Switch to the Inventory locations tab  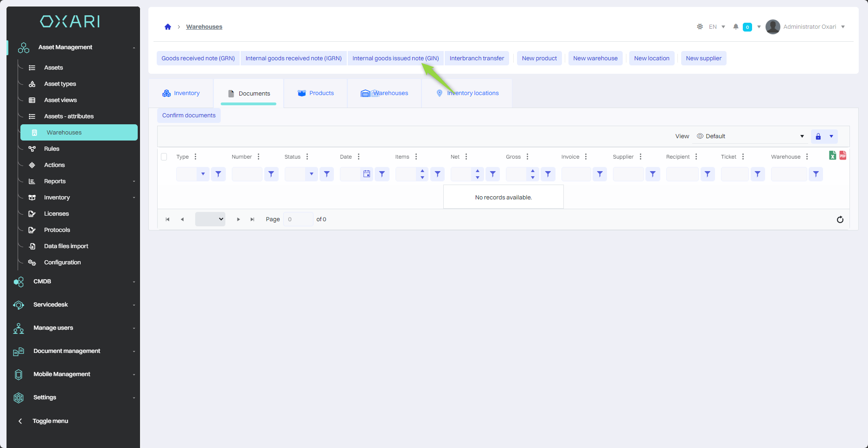pos(467,93)
